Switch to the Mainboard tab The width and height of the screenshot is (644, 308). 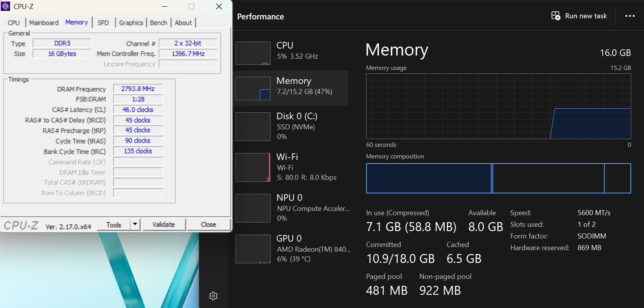(x=44, y=23)
